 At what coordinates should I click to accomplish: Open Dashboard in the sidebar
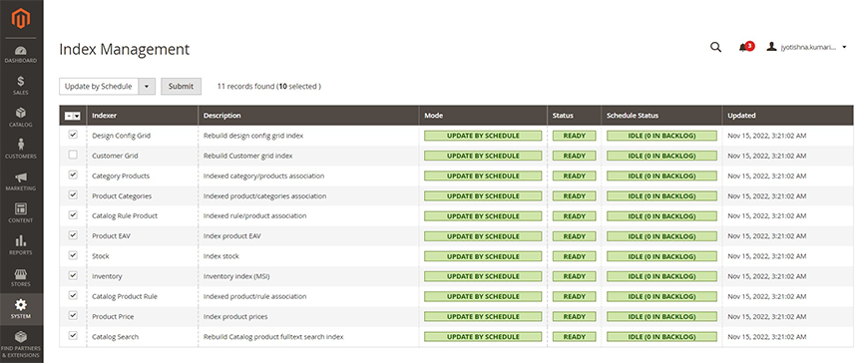coord(21,54)
